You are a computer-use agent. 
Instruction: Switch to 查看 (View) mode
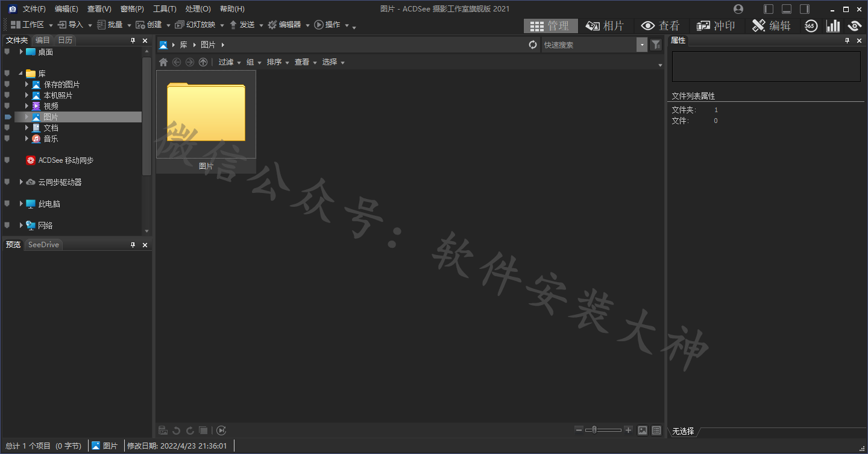[660, 26]
